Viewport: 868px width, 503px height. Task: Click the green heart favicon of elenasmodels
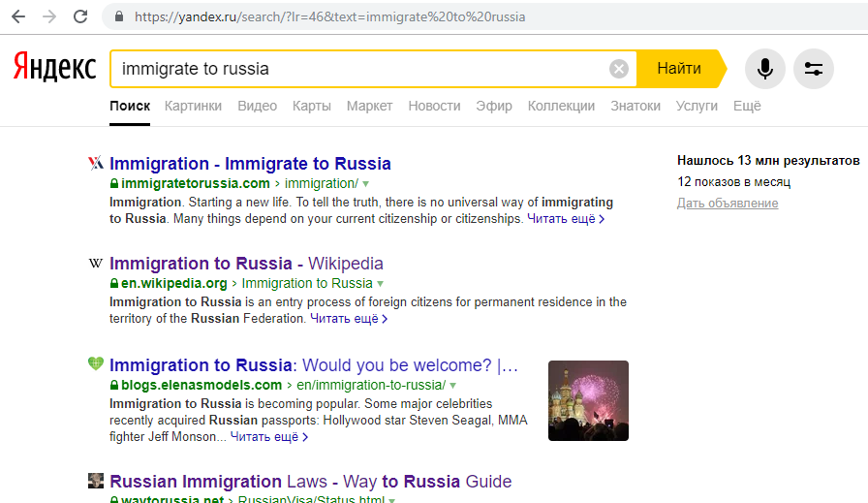(96, 364)
